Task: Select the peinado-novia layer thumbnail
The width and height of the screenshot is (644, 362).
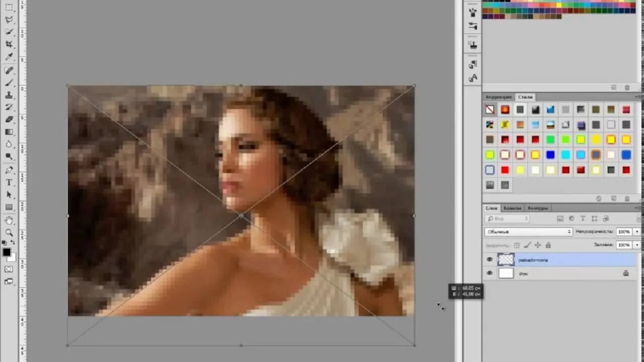Action: (x=506, y=259)
